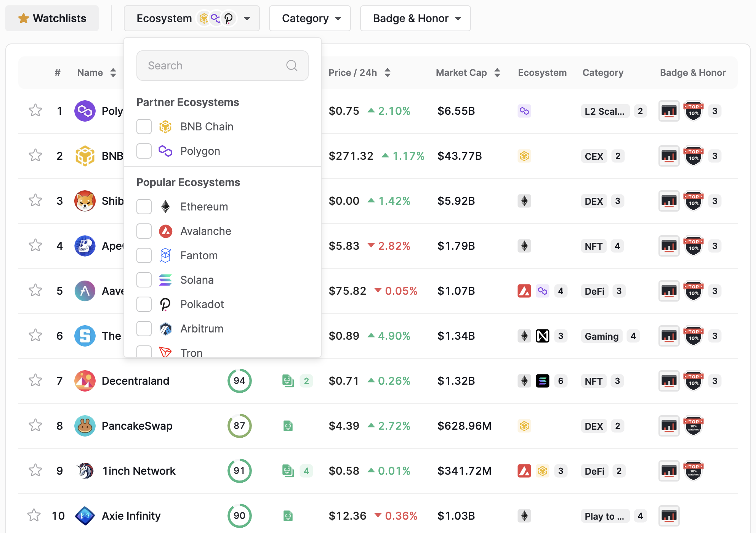
Task: Check the Ethereum ecosystem box
Action: (144, 207)
